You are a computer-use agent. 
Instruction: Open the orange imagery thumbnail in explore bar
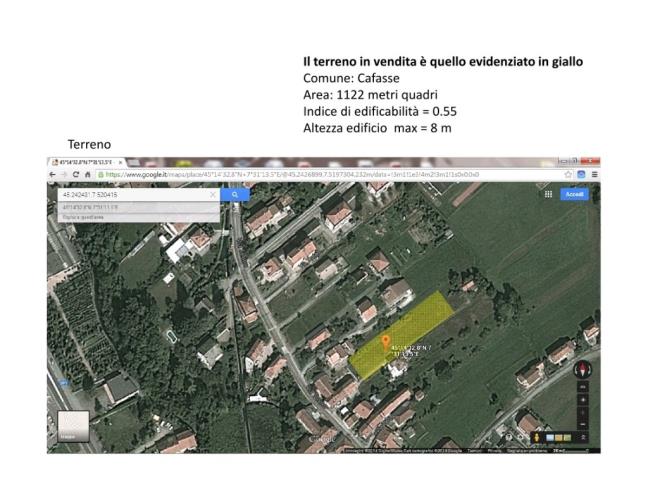(x=558, y=437)
